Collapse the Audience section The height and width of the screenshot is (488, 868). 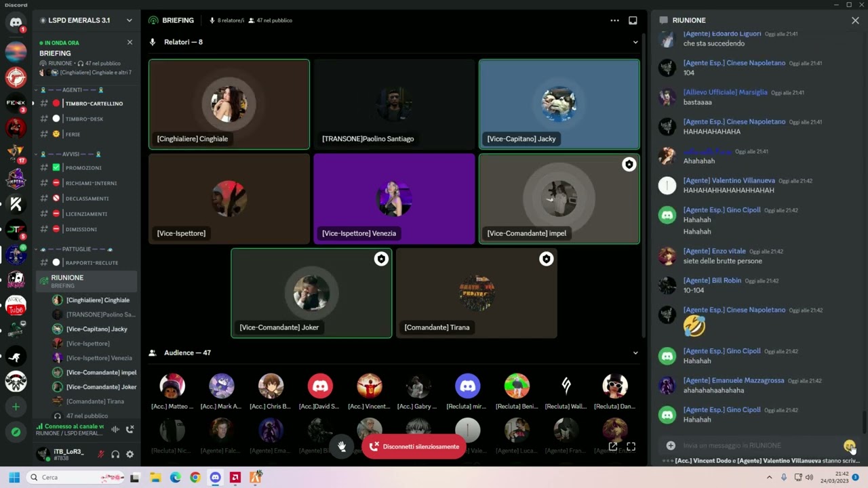(635, 352)
